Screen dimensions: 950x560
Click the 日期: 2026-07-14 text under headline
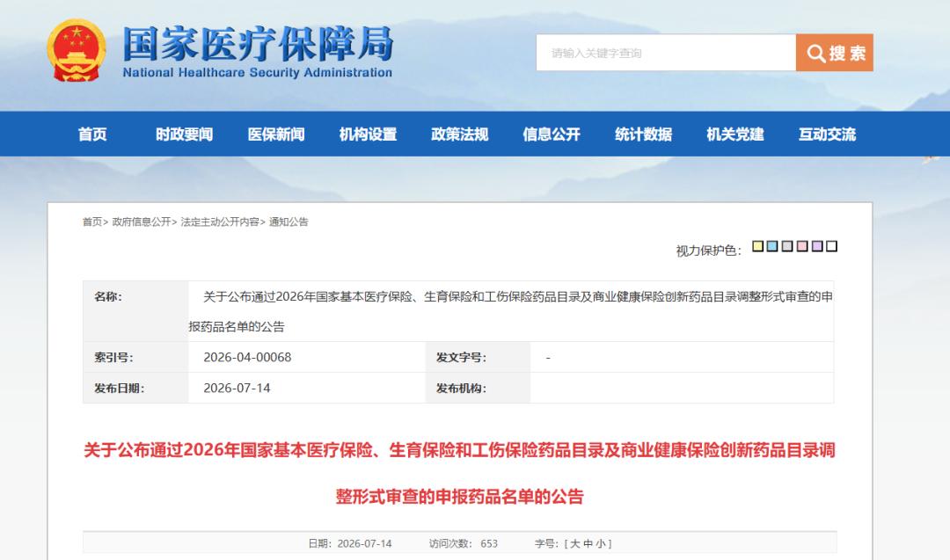[350, 543]
